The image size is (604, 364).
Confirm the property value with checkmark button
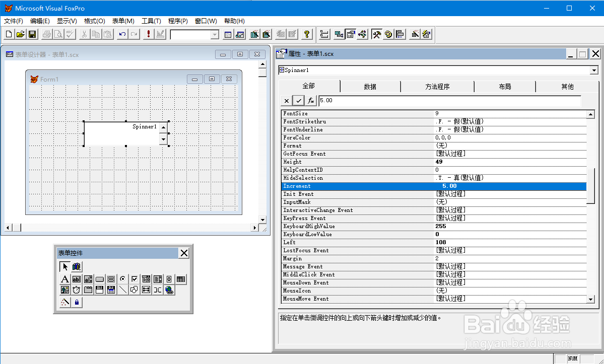click(x=299, y=100)
